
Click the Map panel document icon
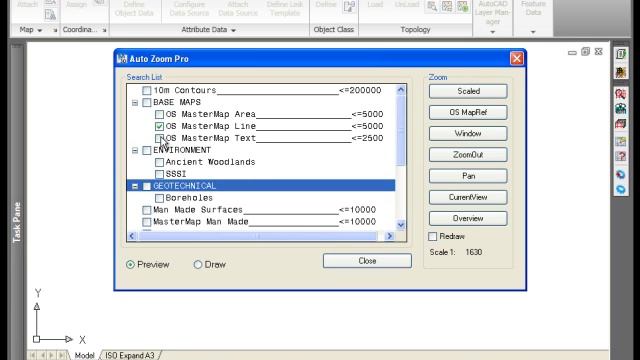[50, 15]
